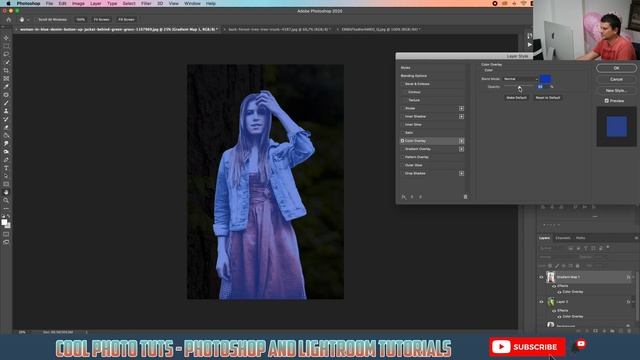The image size is (640, 360).
Task: Select the Magic Wand selection tool
Action: tap(6, 62)
